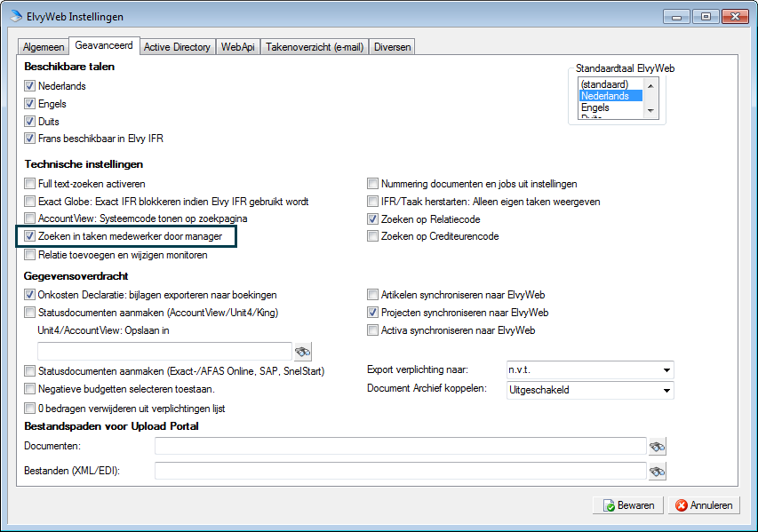758x532 pixels.
Task: Enable Full text-zoeken activeren
Action: pos(30,184)
